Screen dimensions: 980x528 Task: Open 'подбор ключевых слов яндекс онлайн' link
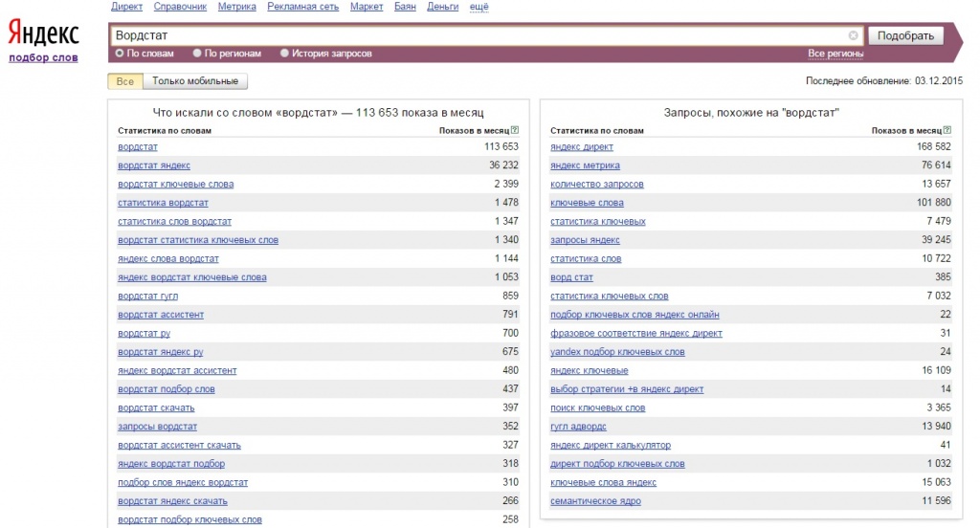[635, 315]
